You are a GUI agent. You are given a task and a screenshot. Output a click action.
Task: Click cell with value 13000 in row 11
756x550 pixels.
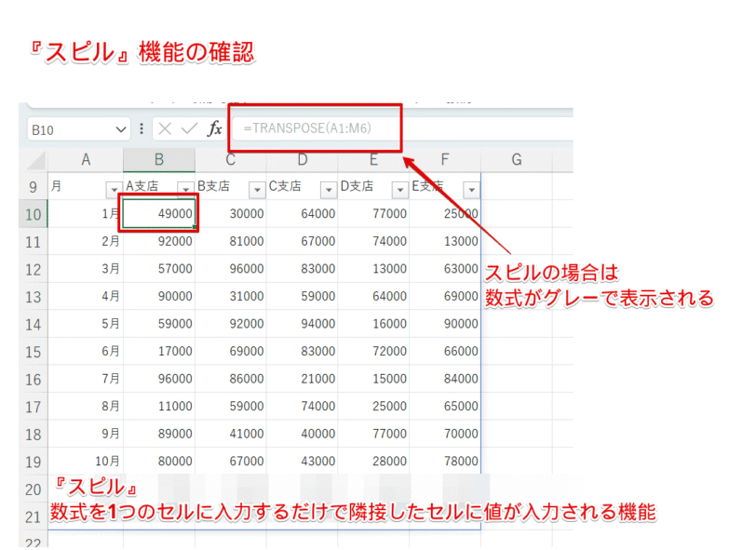[445, 241]
